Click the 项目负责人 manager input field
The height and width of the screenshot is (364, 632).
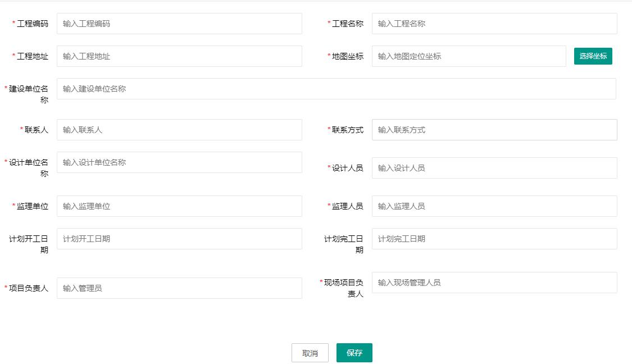(179, 288)
